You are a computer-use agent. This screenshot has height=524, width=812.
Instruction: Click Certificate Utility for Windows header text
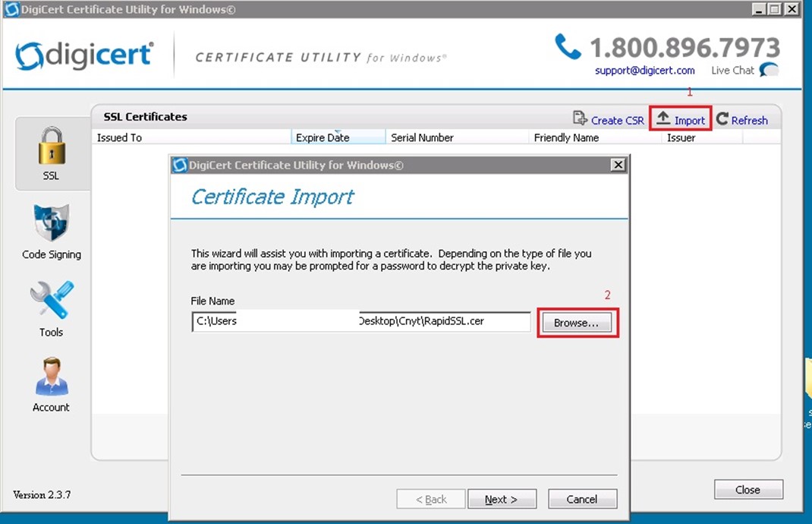coord(320,58)
